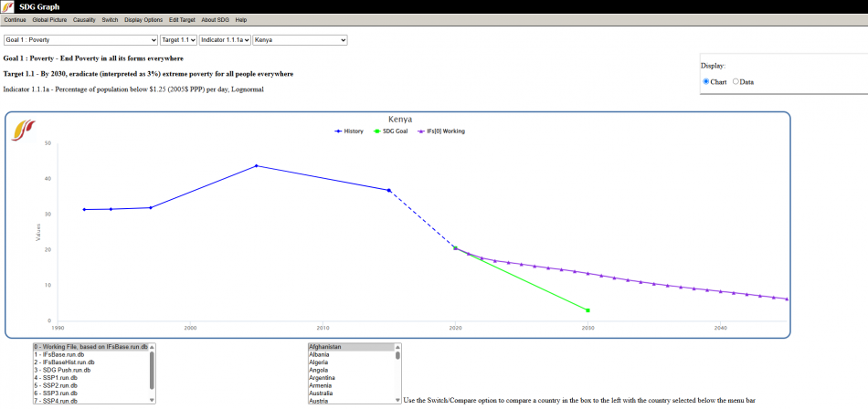Click the green SDG Goal 2030 endpoint marker

[x=587, y=310]
